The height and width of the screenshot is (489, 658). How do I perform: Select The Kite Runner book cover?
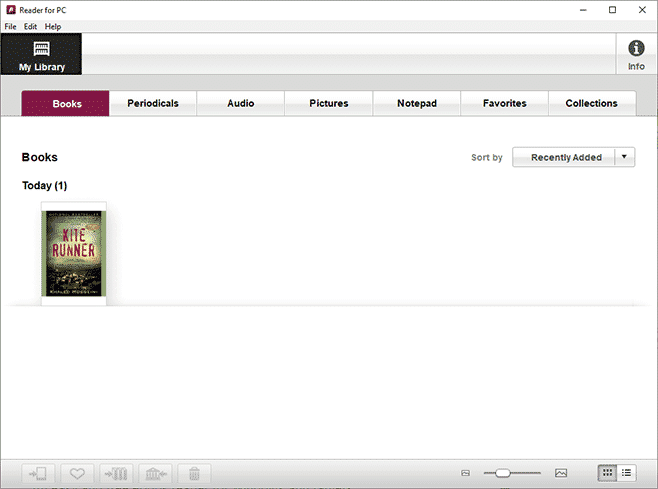(x=73, y=253)
